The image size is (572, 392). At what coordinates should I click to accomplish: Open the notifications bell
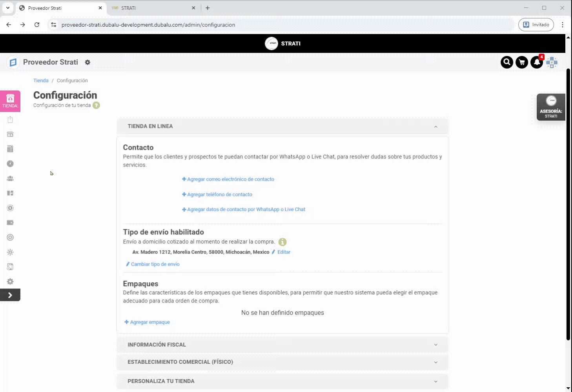[536, 62]
